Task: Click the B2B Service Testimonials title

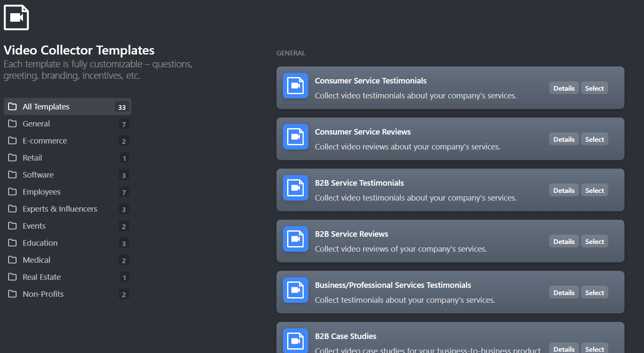Action: (359, 183)
